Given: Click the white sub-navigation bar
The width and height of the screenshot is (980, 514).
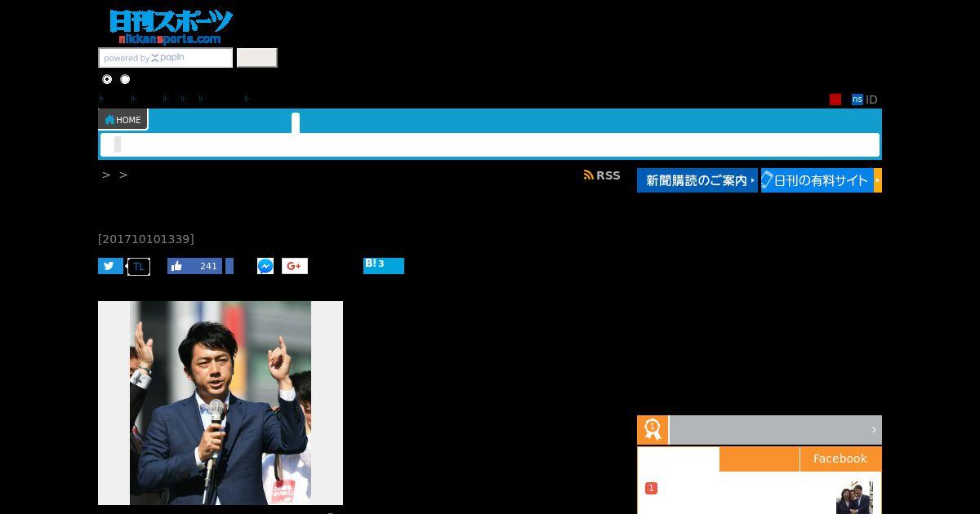Looking at the screenshot, I should pos(490,144).
